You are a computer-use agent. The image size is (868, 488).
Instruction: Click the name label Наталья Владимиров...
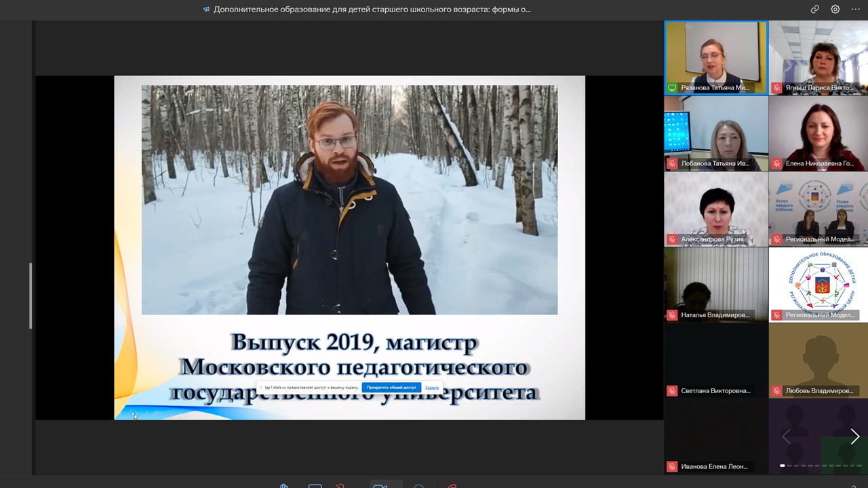(715, 315)
